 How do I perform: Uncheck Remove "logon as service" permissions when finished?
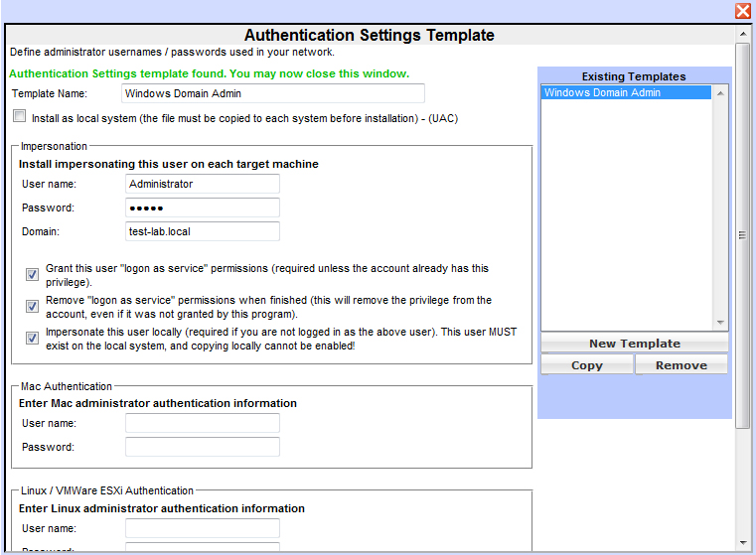click(33, 307)
